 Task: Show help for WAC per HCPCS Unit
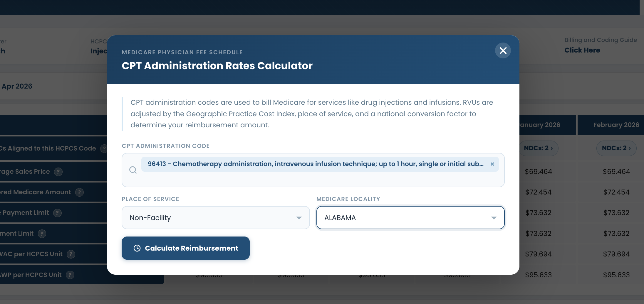71,254
